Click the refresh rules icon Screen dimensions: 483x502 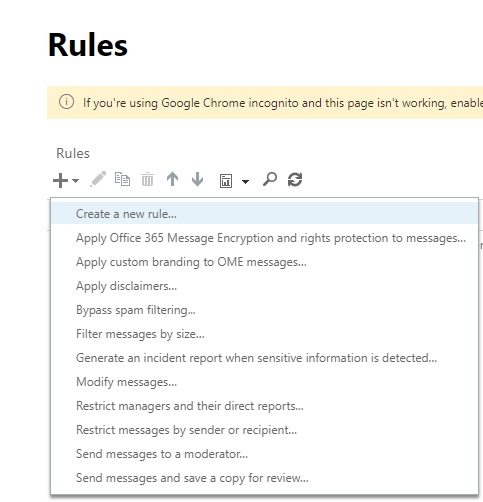295,179
